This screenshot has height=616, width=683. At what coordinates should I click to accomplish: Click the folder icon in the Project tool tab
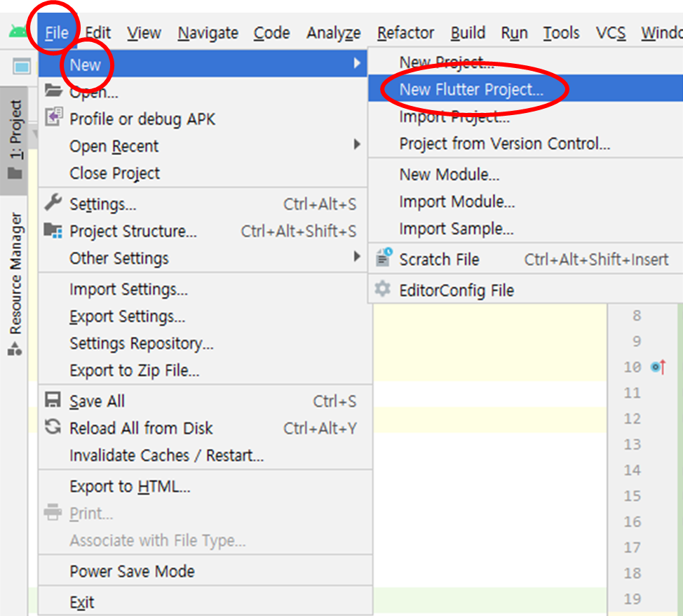(x=15, y=173)
